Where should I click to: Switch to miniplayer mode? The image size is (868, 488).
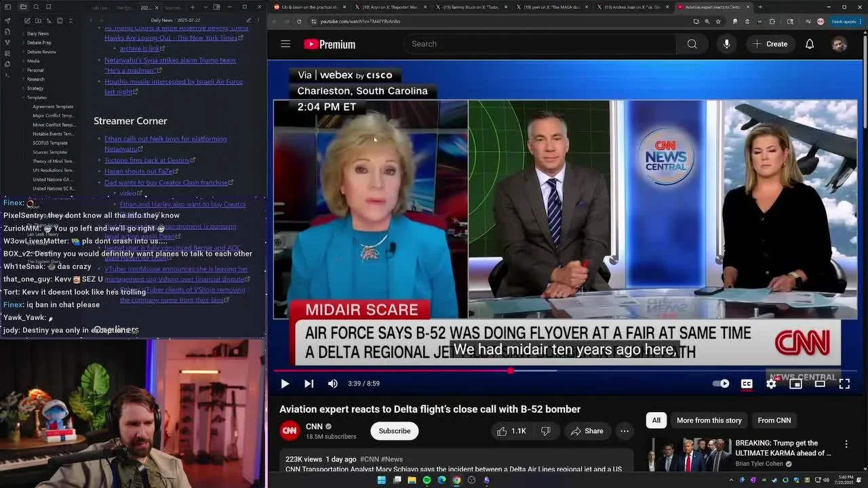tap(795, 384)
